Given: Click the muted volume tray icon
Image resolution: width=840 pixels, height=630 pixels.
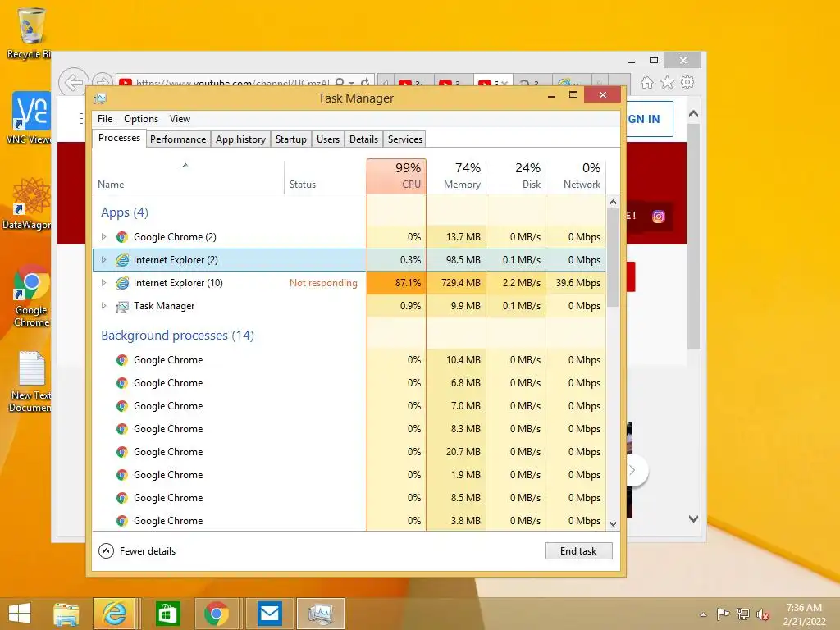Looking at the screenshot, I should coord(762,614).
